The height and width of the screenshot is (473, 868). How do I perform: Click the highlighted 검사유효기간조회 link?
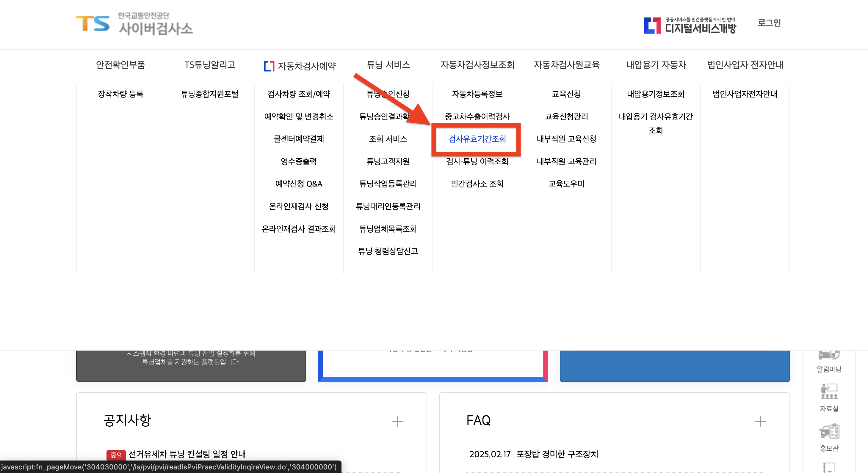477,139
